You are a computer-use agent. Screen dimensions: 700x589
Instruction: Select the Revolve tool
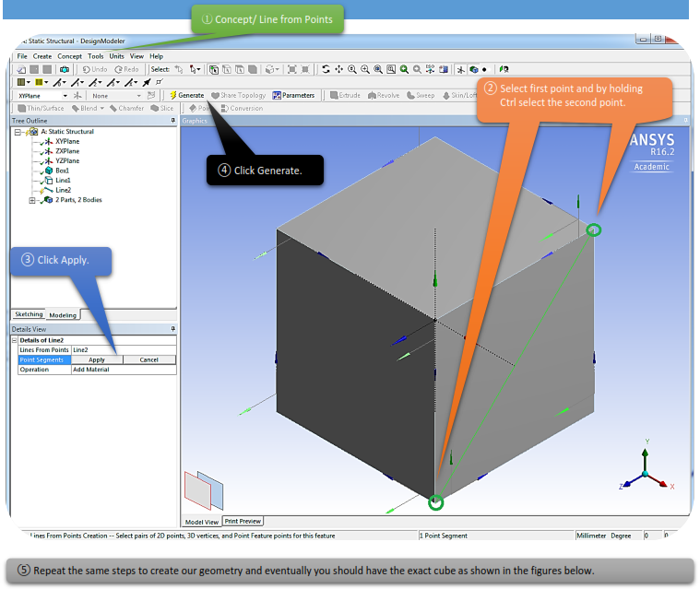[x=384, y=95]
